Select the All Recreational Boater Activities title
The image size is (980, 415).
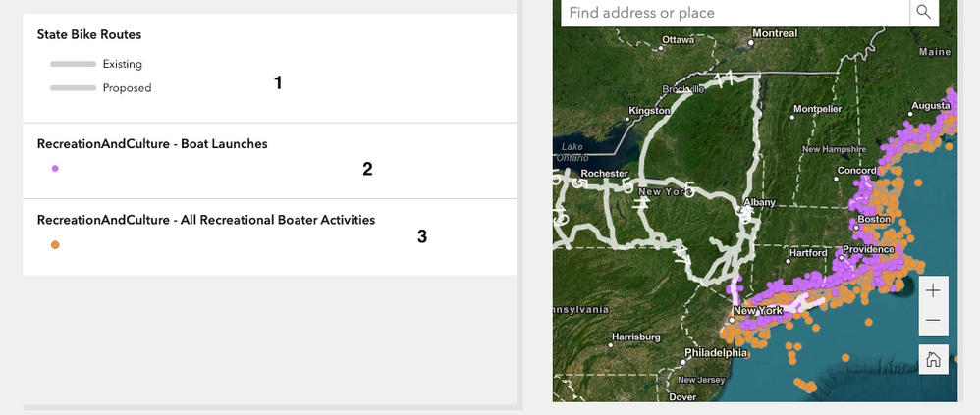(205, 220)
